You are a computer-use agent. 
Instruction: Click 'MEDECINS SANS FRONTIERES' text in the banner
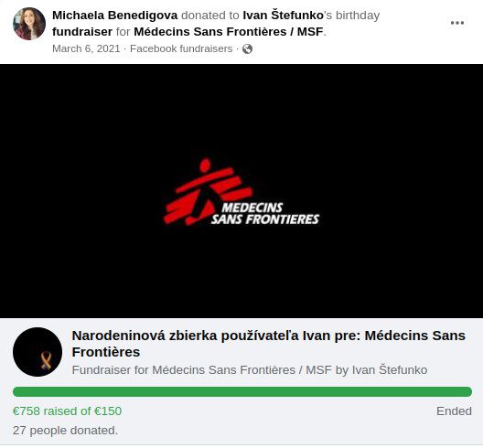click(265, 213)
